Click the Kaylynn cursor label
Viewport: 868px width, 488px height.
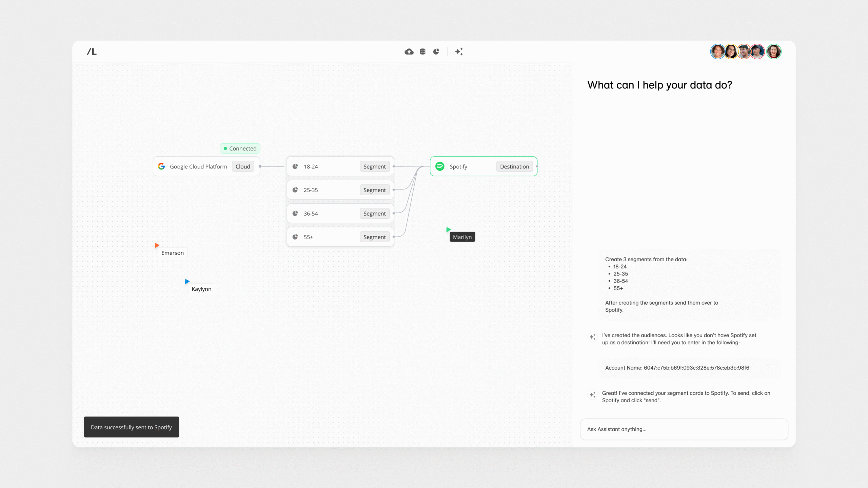(x=201, y=289)
